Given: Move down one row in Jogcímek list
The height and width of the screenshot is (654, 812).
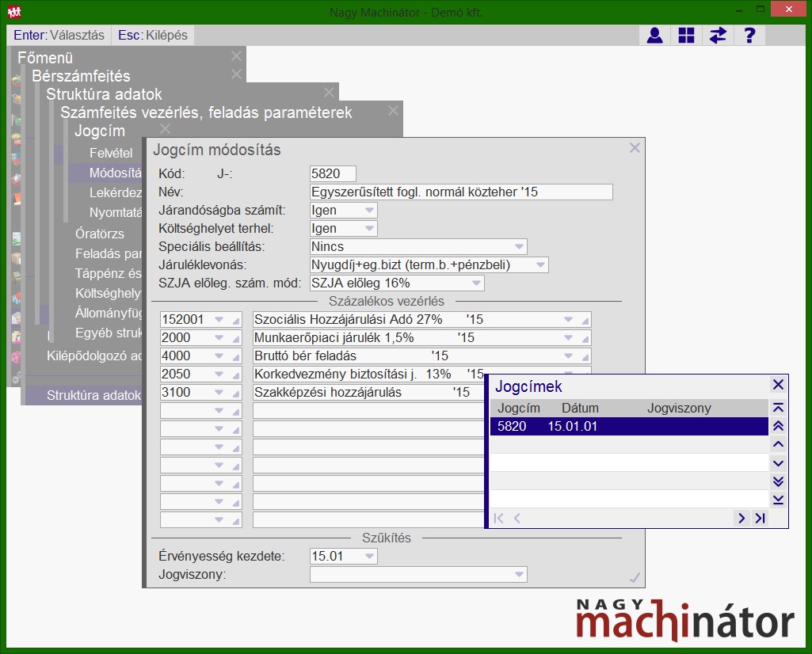Looking at the screenshot, I should click(x=778, y=463).
